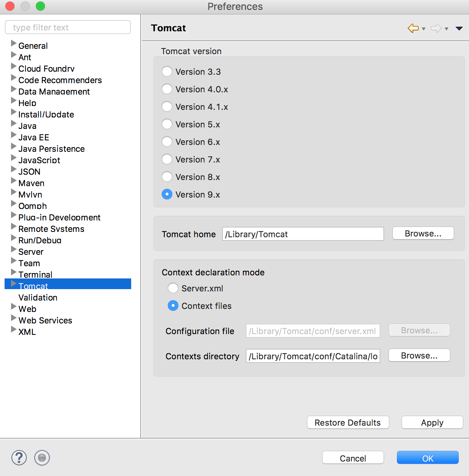Open the Oomph preferences
The image size is (469, 476).
[32, 206]
